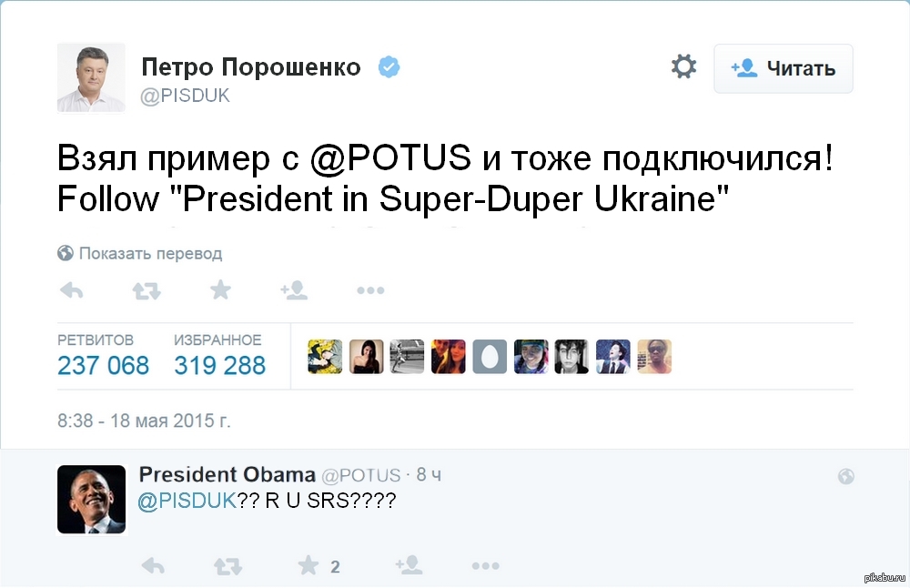
Task: Open the gear settings dropdown
Action: 683,66
